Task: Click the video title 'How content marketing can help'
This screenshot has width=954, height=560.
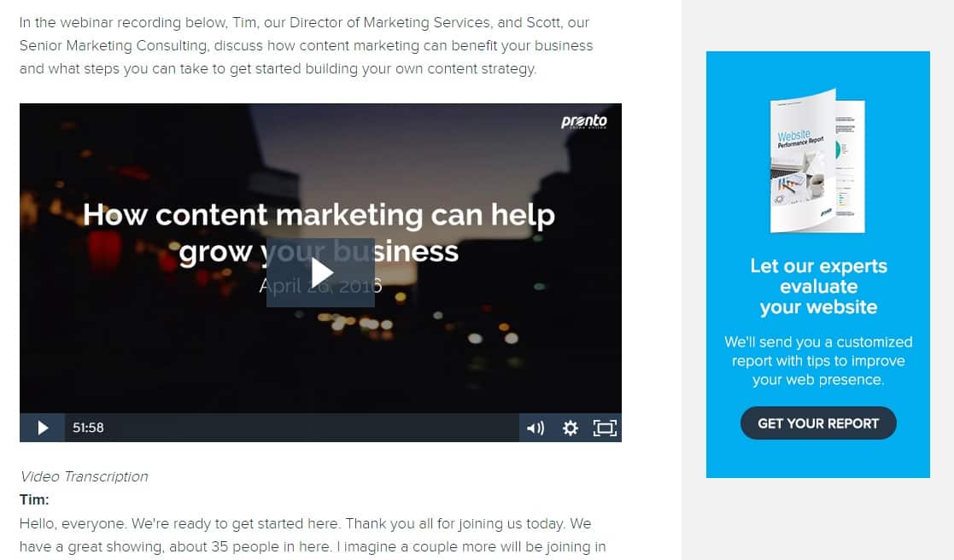Action: click(319, 215)
